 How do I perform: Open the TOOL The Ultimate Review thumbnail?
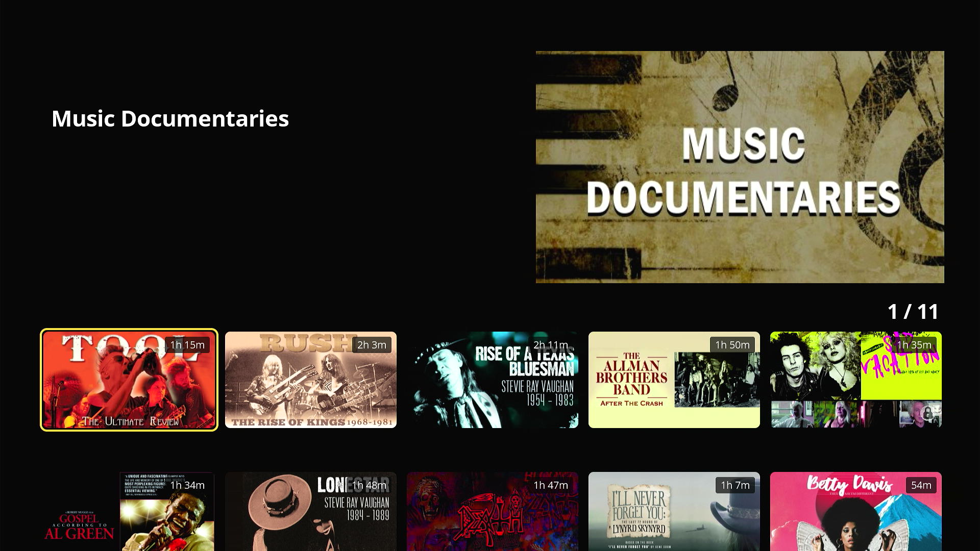point(129,380)
